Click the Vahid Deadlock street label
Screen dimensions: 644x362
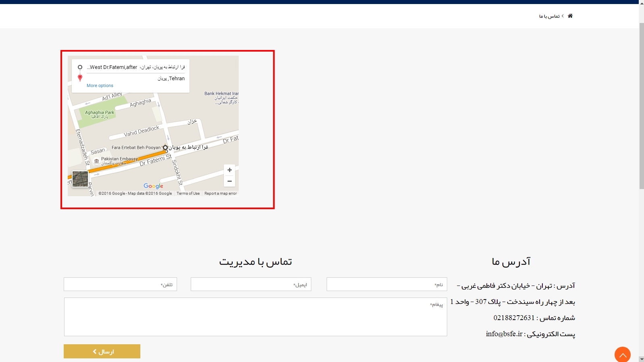[x=142, y=131]
